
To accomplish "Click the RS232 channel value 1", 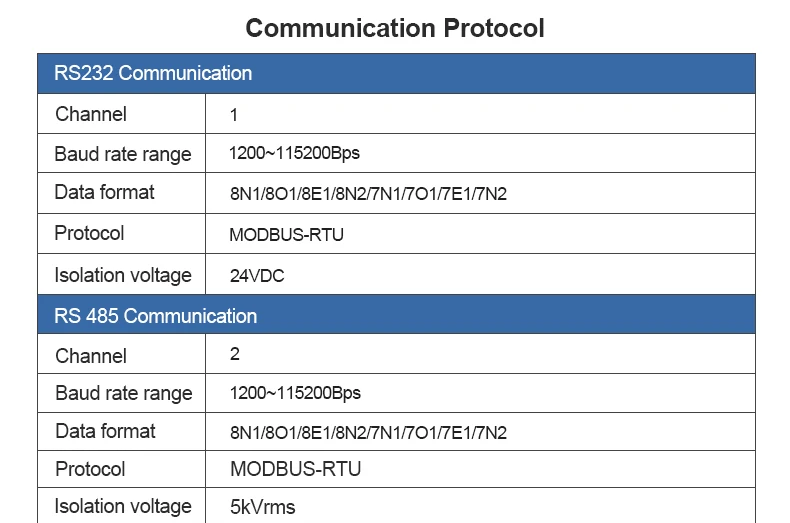I will (234, 115).
